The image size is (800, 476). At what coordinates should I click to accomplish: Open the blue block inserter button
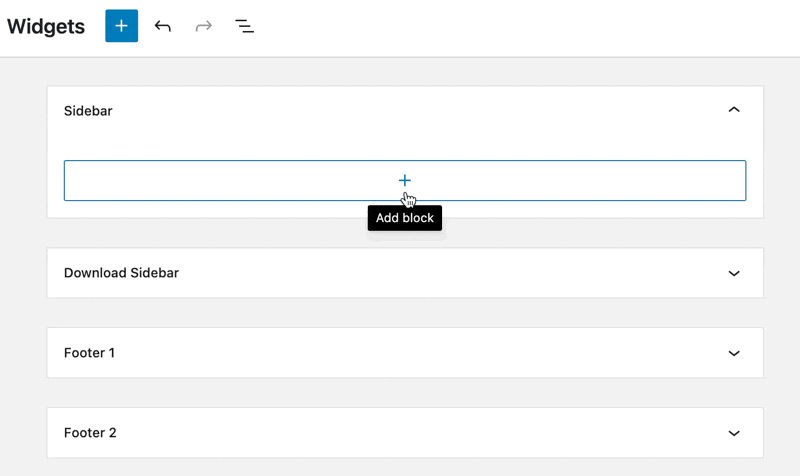(121, 26)
